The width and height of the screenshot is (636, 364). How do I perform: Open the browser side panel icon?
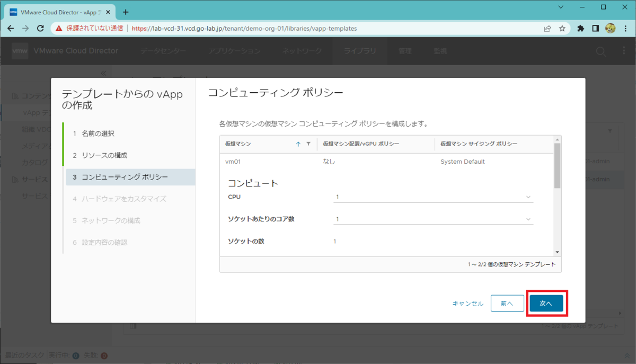point(596,29)
